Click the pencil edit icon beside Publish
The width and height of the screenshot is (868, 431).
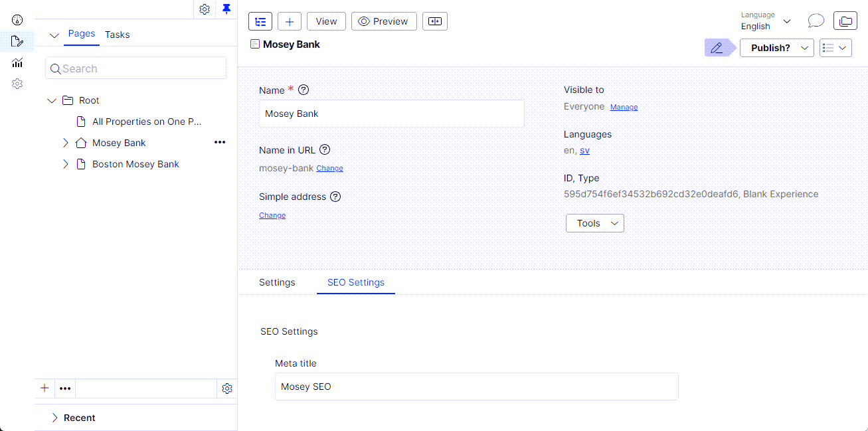(x=717, y=48)
